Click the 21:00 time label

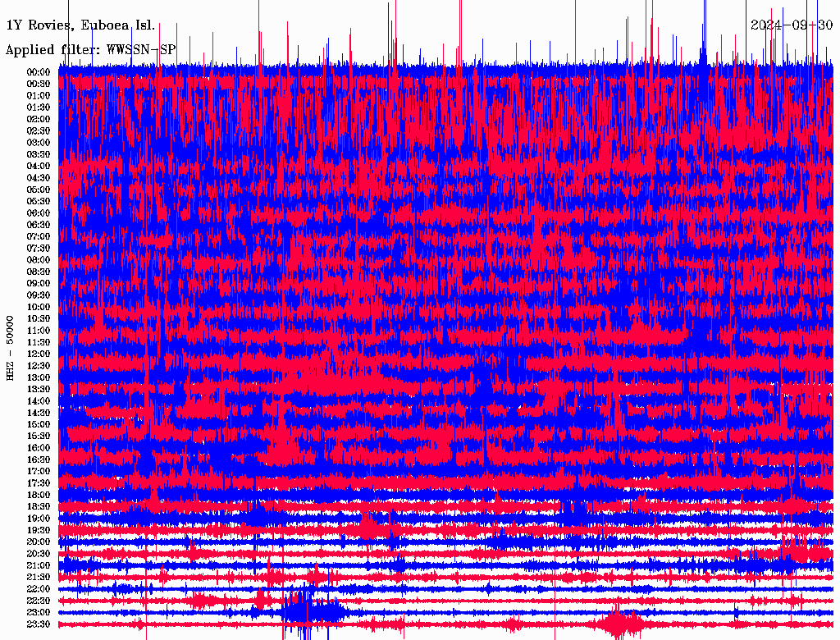tap(39, 566)
